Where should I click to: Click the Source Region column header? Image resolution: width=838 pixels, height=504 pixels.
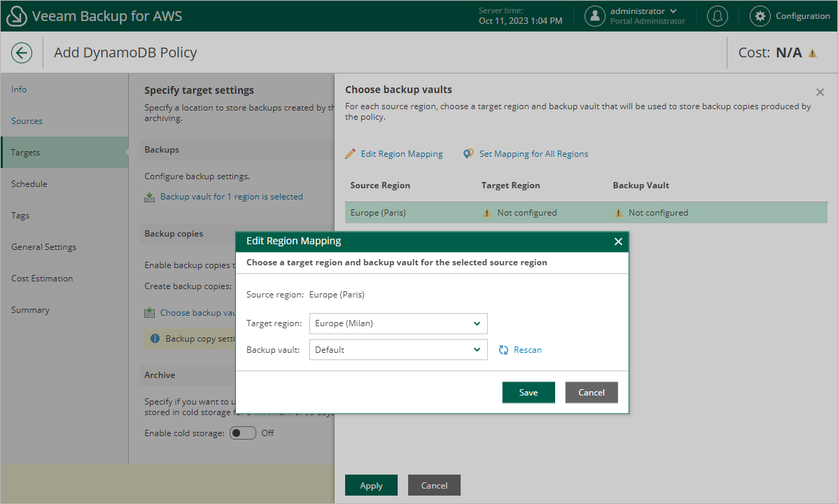coord(380,185)
